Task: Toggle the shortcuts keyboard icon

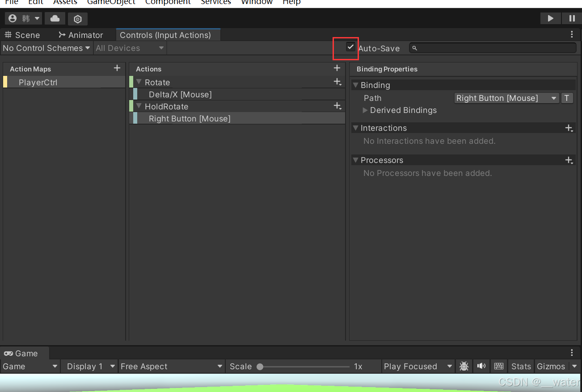Action: 499,366
